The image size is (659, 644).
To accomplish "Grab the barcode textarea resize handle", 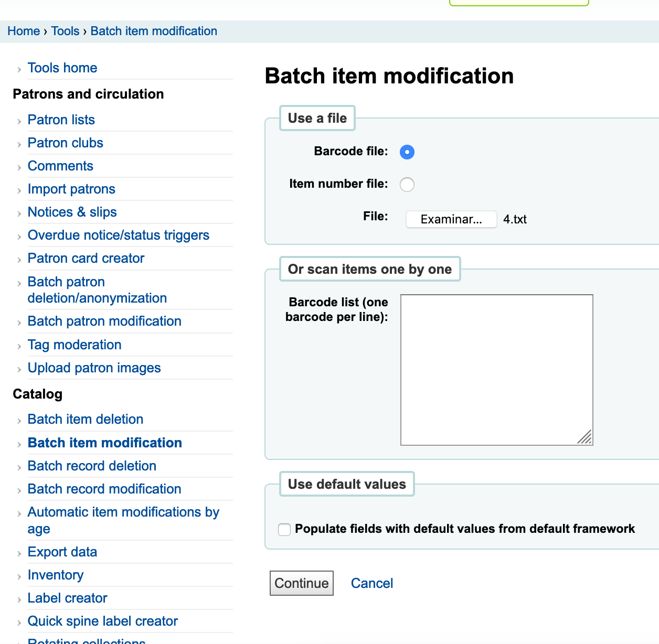I will (586, 437).
